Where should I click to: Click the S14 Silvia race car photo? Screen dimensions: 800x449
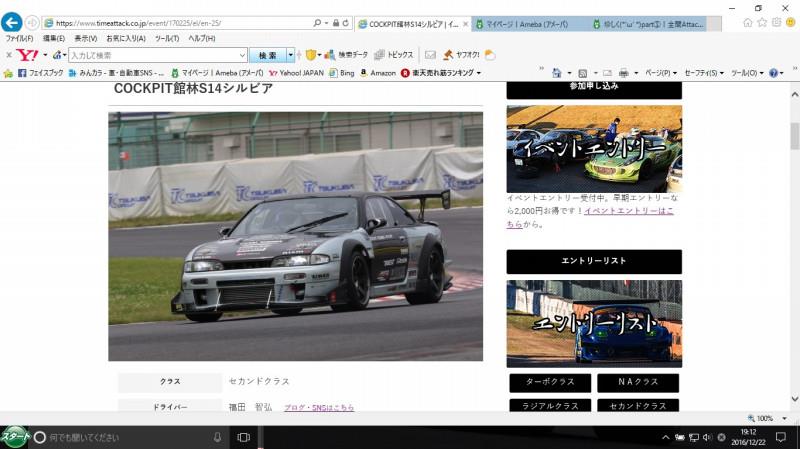(x=295, y=236)
